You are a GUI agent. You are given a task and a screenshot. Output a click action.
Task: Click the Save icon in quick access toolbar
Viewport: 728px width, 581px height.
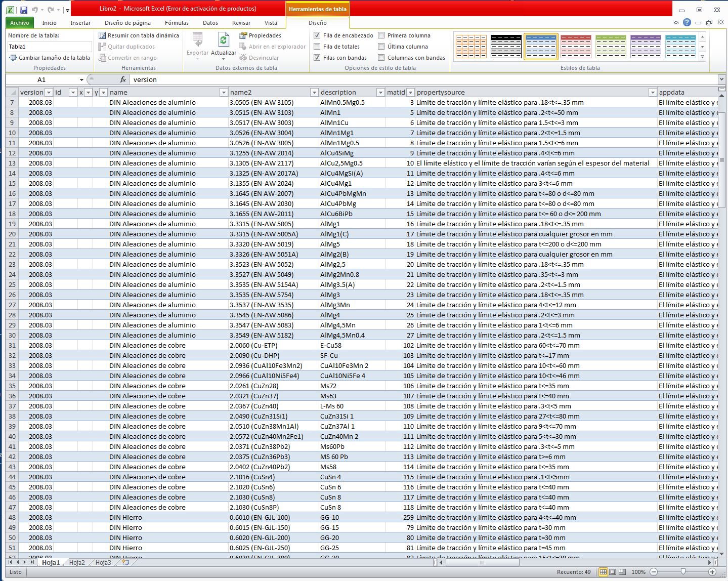tap(24, 10)
